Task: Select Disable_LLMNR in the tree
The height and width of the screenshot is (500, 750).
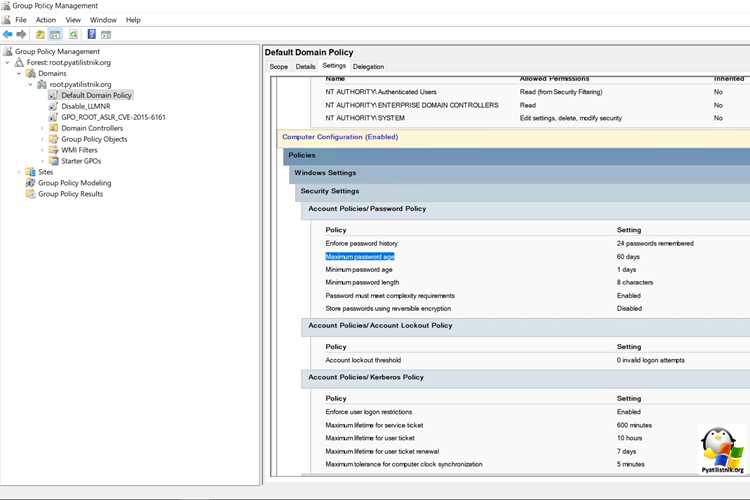Action: pos(86,106)
